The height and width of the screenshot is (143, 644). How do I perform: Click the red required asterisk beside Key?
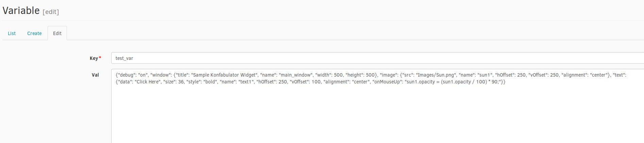pos(100,58)
